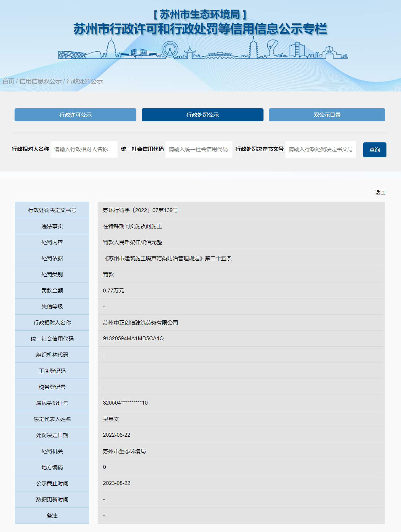Open the 行政许可公示 tab
The height and width of the screenshot is (532, 401).
coord(75,115)
